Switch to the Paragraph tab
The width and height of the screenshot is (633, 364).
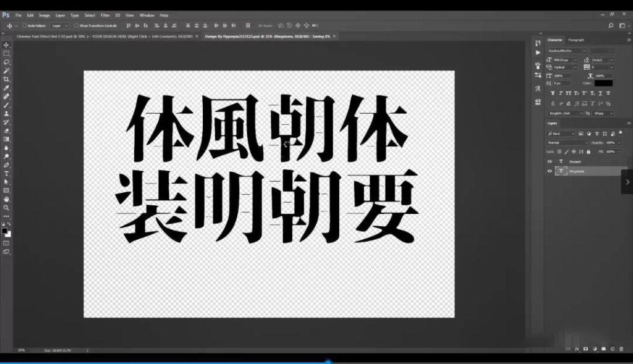click(576, 40)
